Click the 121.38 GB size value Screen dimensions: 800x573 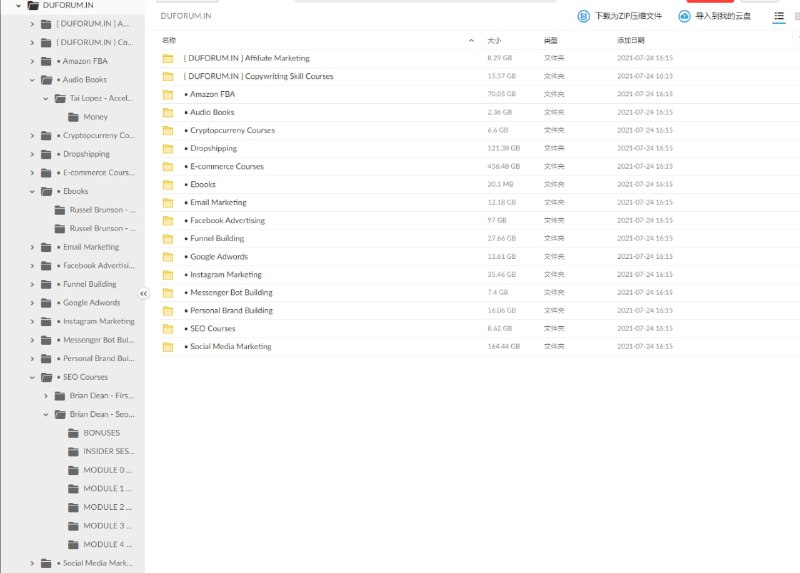[504, 148]
